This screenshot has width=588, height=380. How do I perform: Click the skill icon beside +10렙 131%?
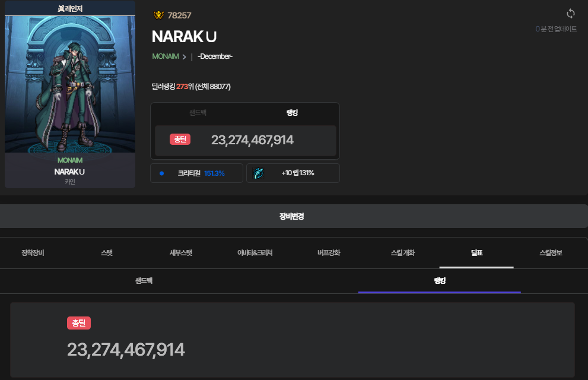(x=258, y=173)
